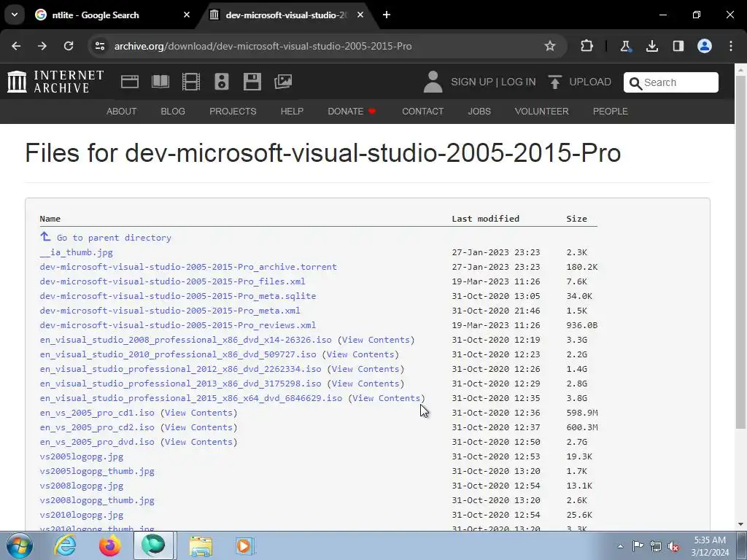Download en_vs_2005_pro_cd1.iso

click(x=97, y=413)
